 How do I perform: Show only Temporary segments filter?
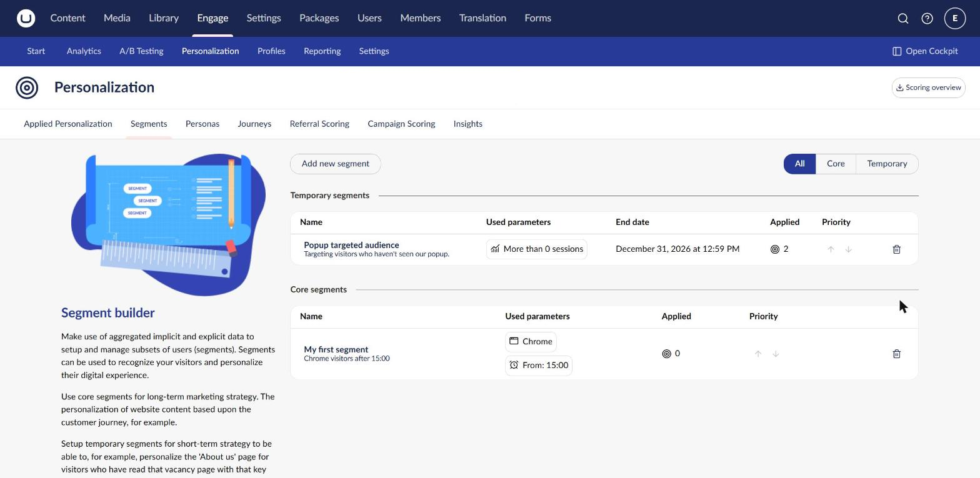coord(887,164)
